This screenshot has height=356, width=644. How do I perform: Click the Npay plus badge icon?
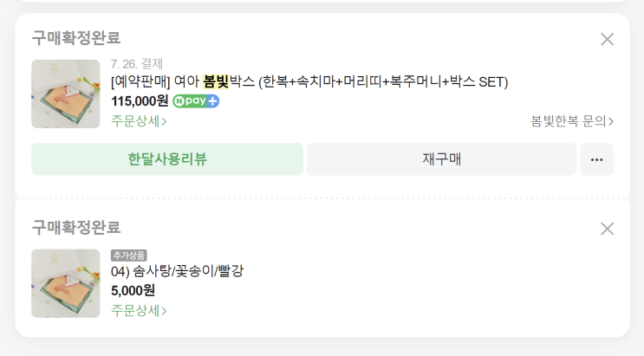pyautogui.click(x=196, y=101)
